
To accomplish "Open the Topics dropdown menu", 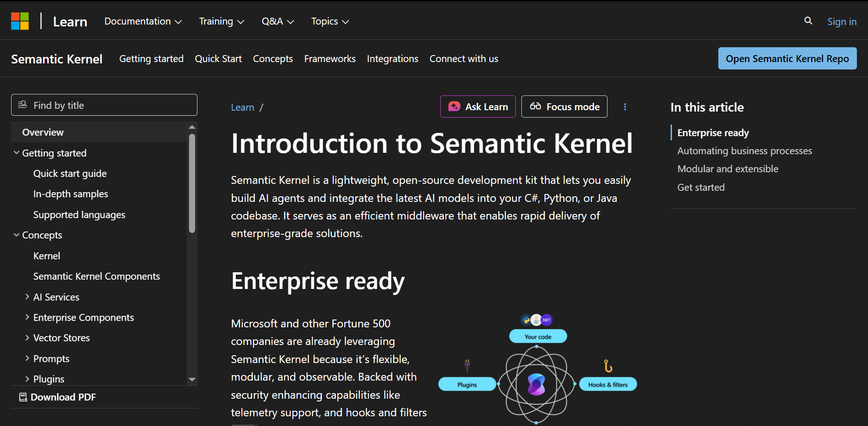I will [x=330, y=21].
